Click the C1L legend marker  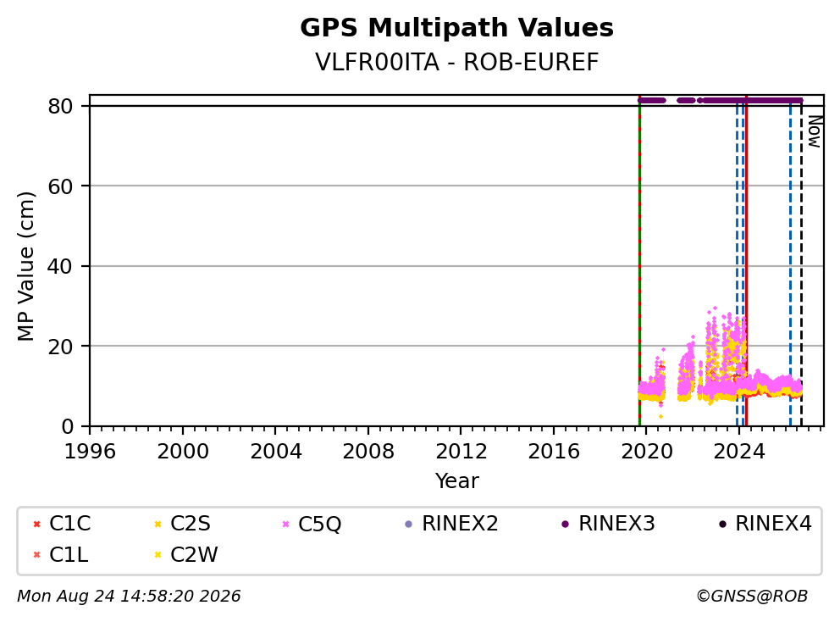click(x=36, y=555)
